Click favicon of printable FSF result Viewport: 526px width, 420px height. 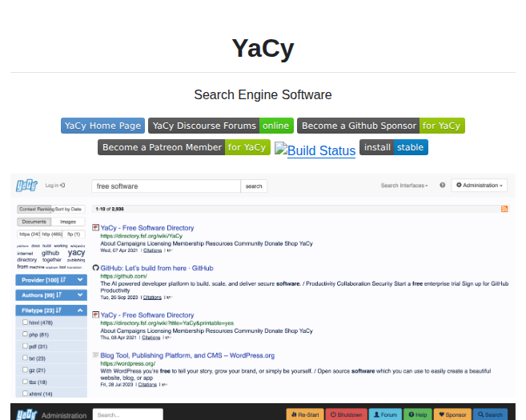pos(95,314)
